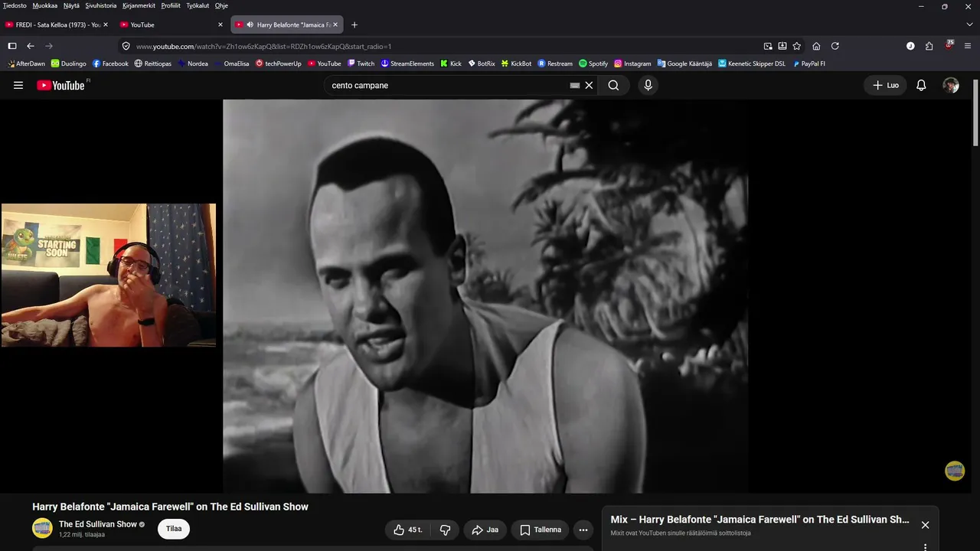
Task: Open The Ed Sullivan Show channel avatar
Action: coord(42,528)
